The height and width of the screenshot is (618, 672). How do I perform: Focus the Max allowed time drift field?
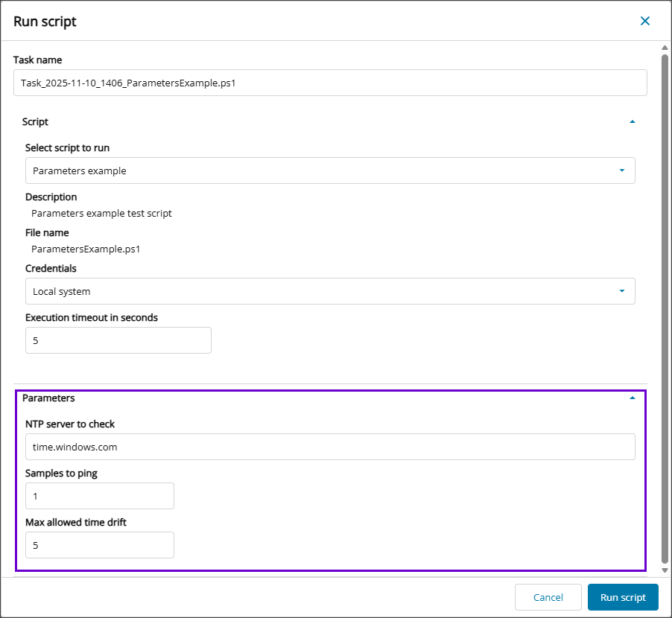[x=100, y=545]
